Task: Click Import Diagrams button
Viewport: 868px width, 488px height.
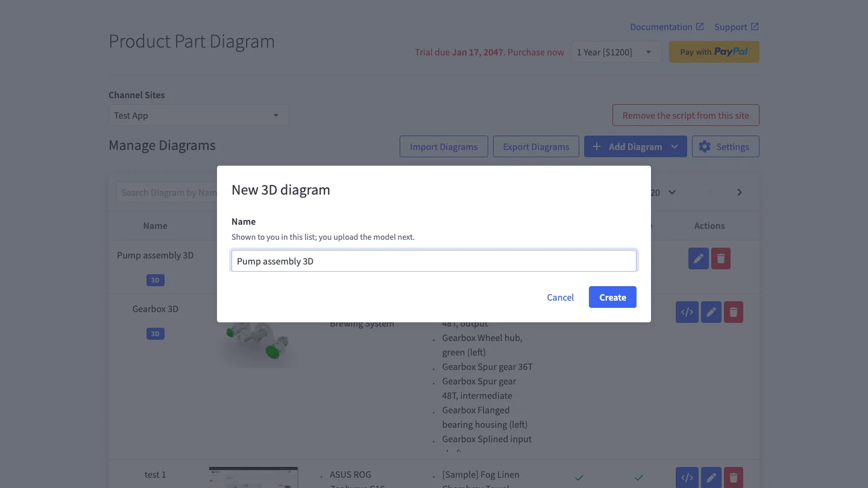Action: click(444, 146)
